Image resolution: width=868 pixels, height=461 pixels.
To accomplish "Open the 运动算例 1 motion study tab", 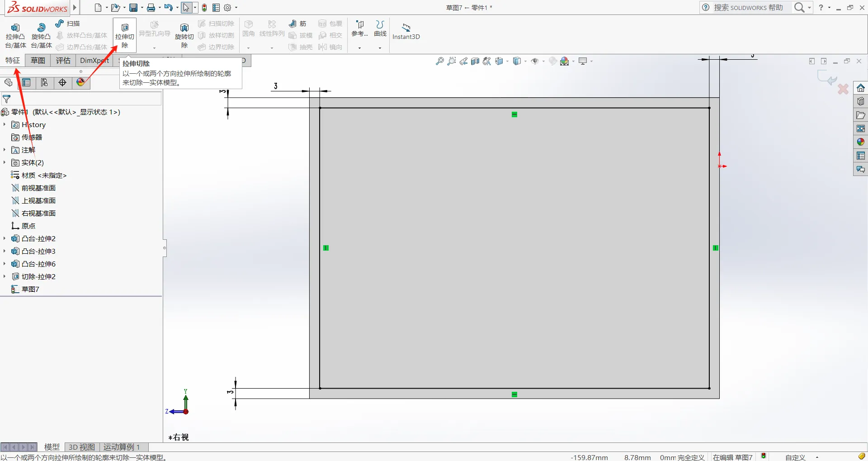I will [122, 447].
